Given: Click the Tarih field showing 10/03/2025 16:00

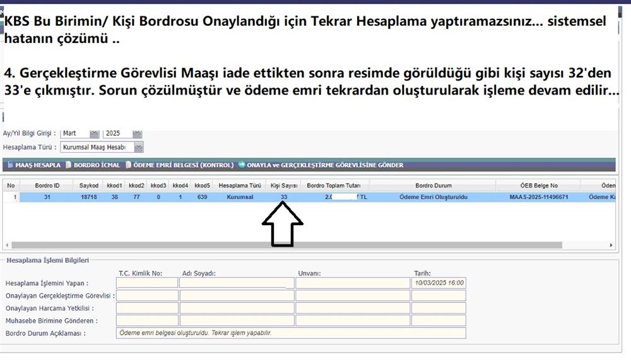Looking at the screenshot, I should point(439,283).
